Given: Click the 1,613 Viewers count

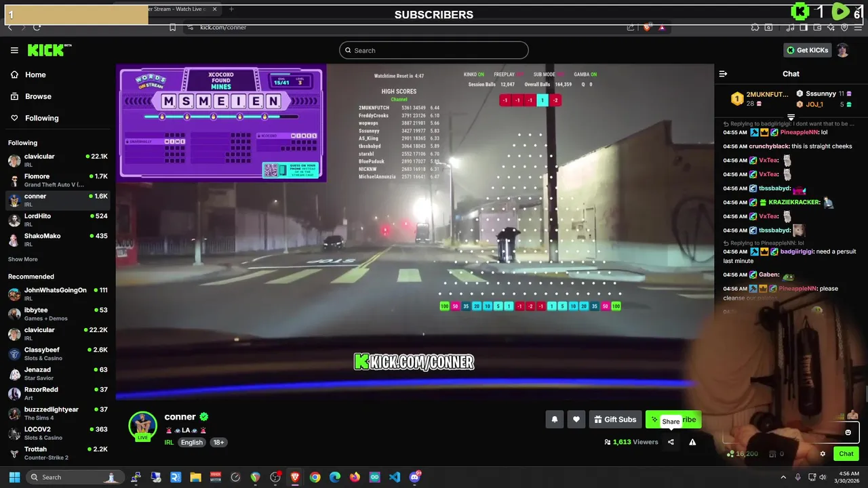Looking at the screenshot, I should tap(631, 442).
